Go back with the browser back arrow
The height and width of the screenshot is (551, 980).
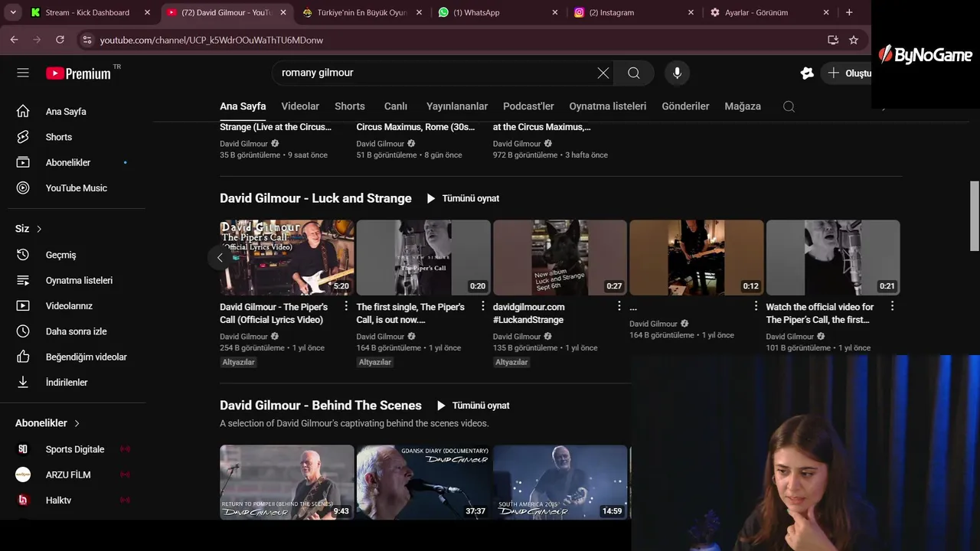(x=14, y=40)
